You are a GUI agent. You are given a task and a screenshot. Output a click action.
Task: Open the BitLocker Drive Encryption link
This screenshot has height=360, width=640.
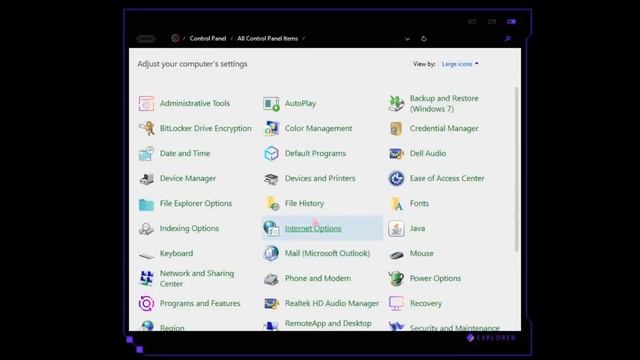[206, 129]
